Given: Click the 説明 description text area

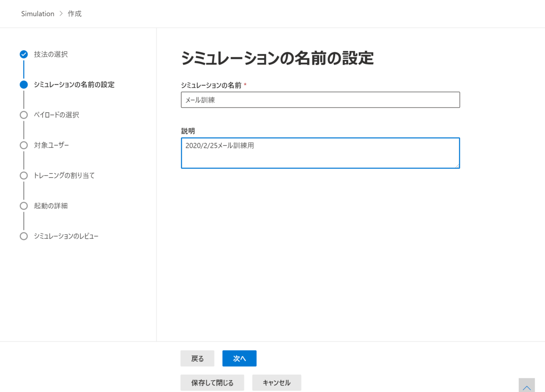Looking at the screenshot, I should (x=320, y=153).
